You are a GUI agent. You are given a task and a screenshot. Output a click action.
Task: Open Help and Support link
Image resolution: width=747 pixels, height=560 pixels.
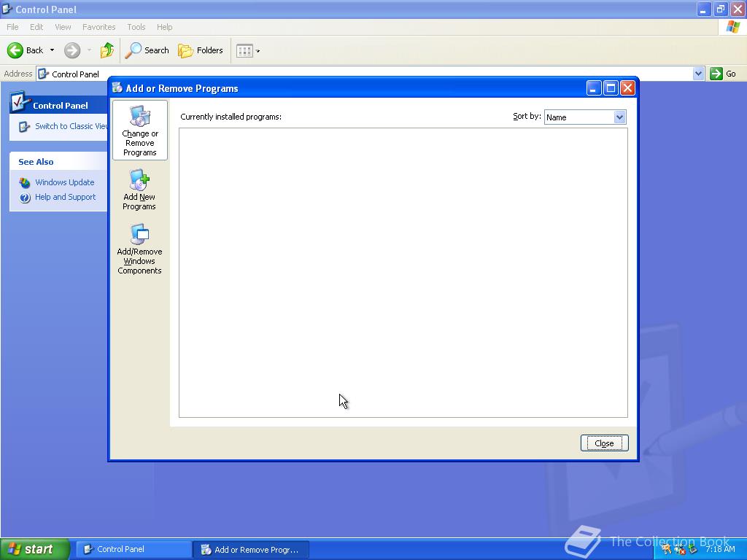[65, 197]
